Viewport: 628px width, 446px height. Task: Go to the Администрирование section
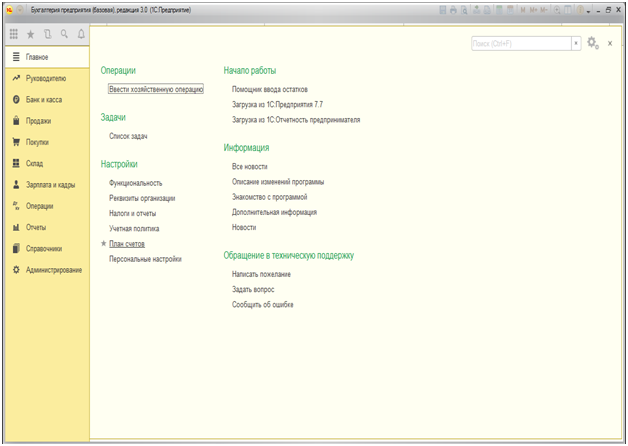54,270
